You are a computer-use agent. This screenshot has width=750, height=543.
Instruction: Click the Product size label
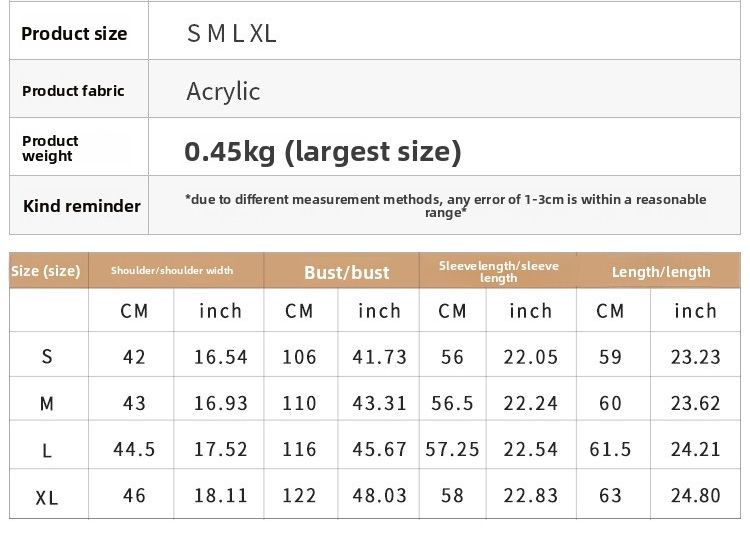75,34
